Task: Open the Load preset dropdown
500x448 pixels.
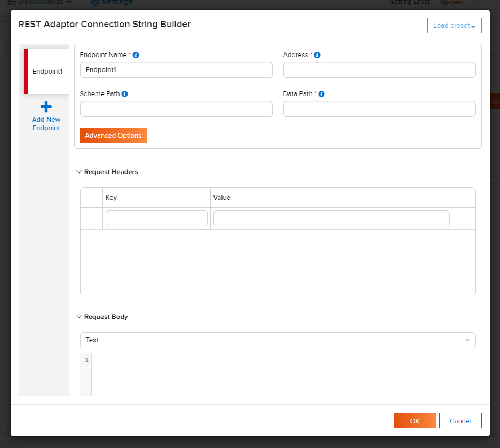Action: tap(455, 26)
